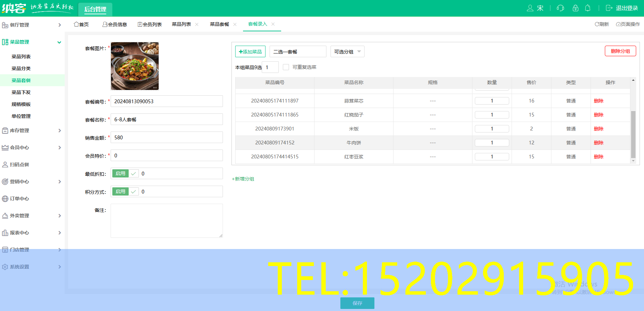Switch to 菜品套餐 tab
644x311 pixels.
click(x=220, y=24)
